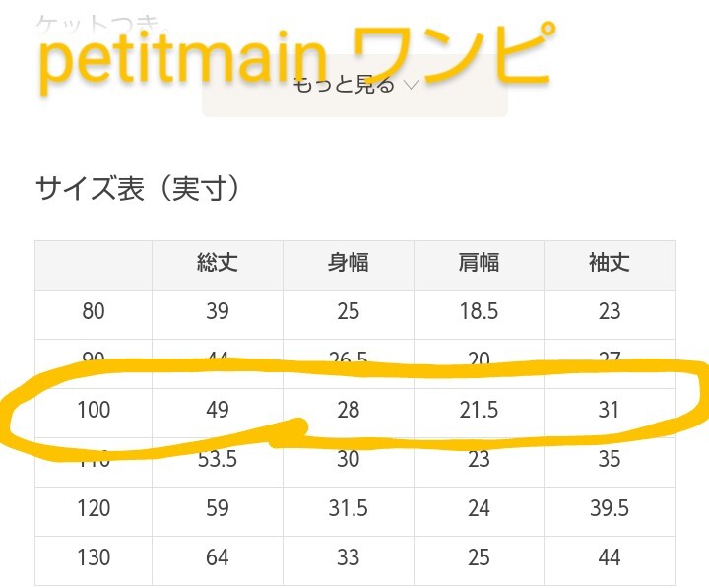Select the size 100 row label

click(94, 410)
